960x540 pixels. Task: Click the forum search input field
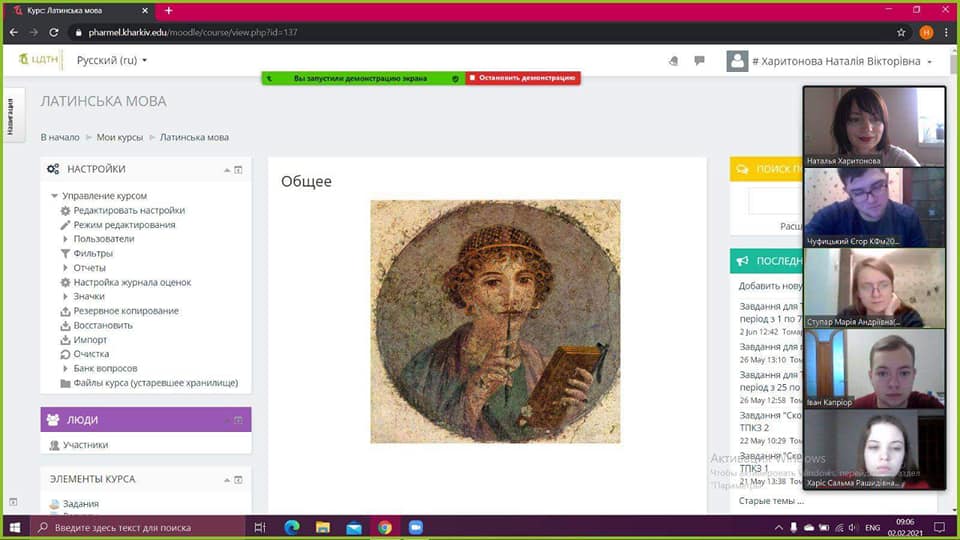click(775, 201)
